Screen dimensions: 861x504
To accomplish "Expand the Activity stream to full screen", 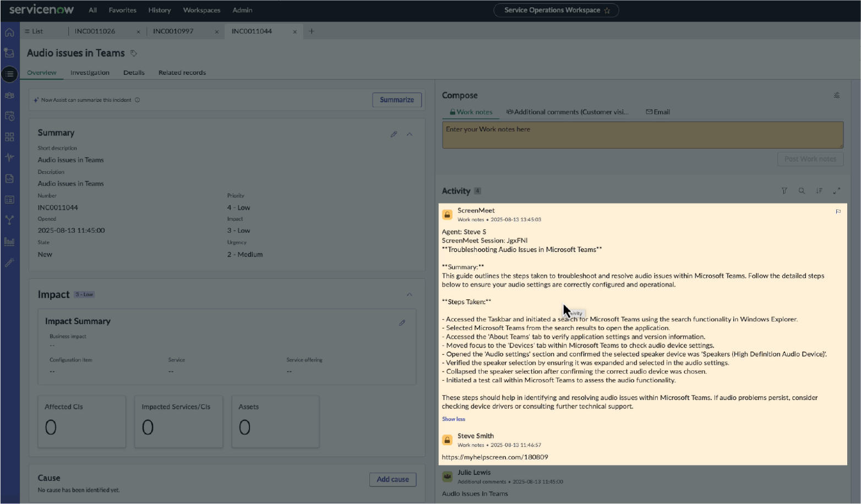I will click(837, 191).
